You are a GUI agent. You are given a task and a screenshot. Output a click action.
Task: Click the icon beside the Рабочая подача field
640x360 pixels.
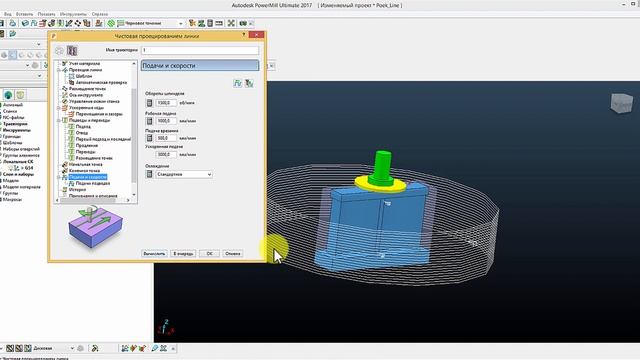149,121
